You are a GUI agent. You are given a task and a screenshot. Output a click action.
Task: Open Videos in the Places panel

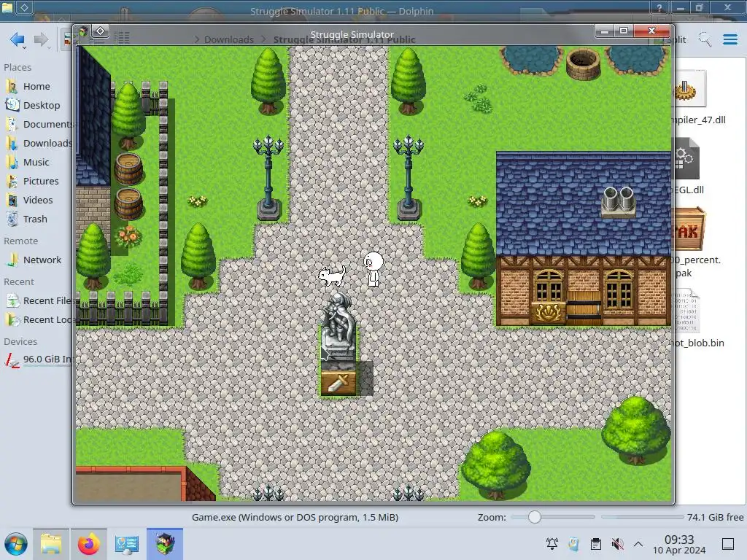(x=38, y=200)
